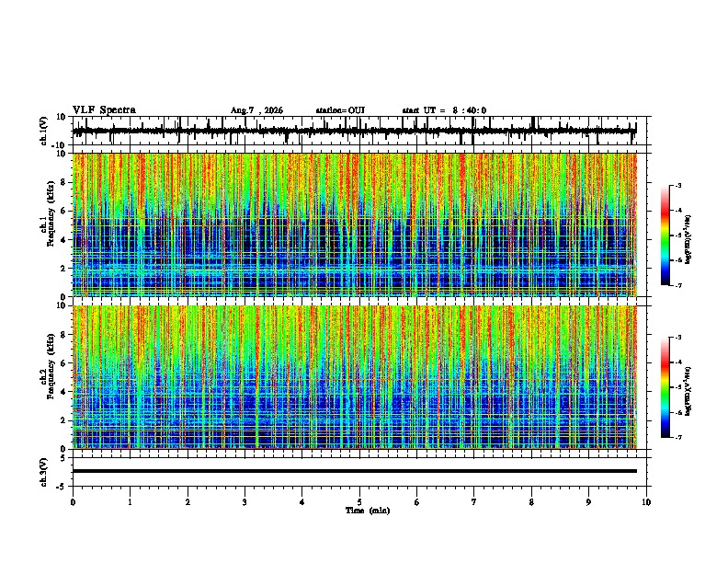
Task: Click the ch.2 color bar "log(PSD)" title
Action: (x=688, y=392)
